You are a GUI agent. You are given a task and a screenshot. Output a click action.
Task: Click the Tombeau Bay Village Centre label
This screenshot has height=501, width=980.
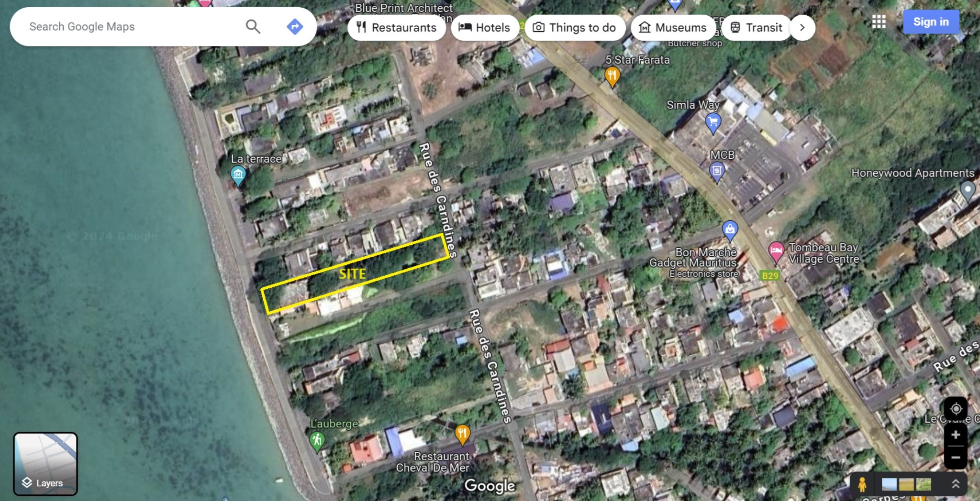pos(824,253)
